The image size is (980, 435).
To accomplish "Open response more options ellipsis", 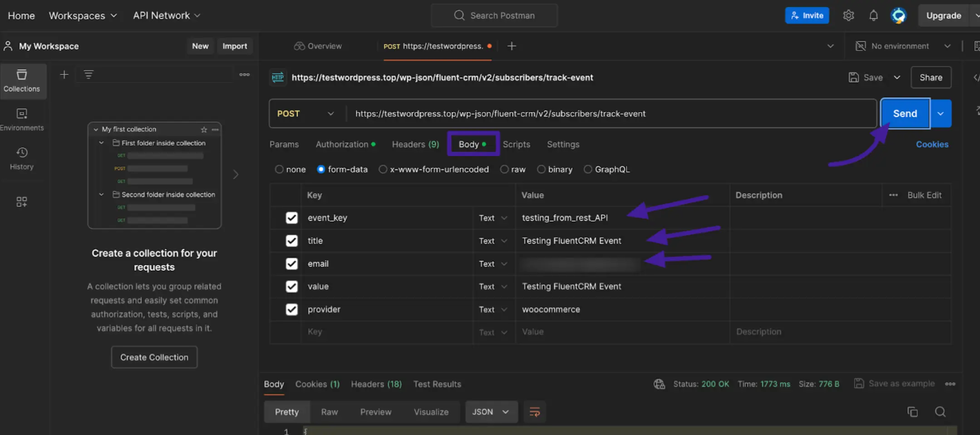I will (x=950, y=384).
